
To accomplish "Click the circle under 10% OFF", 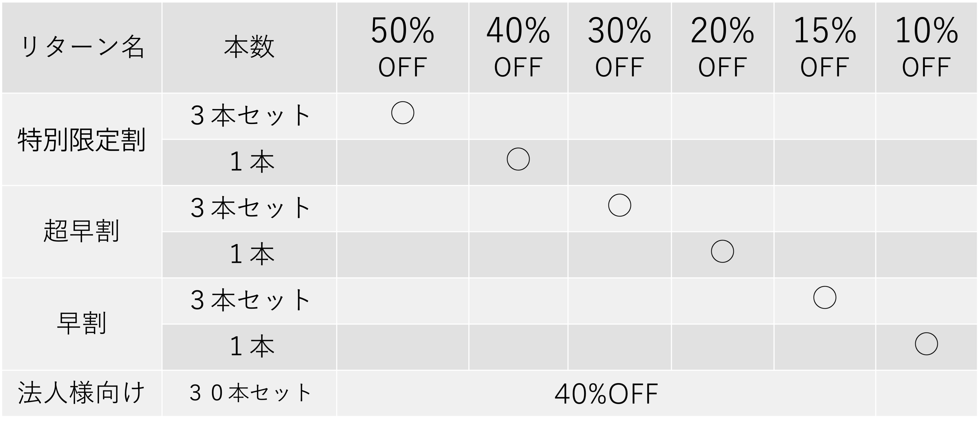I will (926, 344).
